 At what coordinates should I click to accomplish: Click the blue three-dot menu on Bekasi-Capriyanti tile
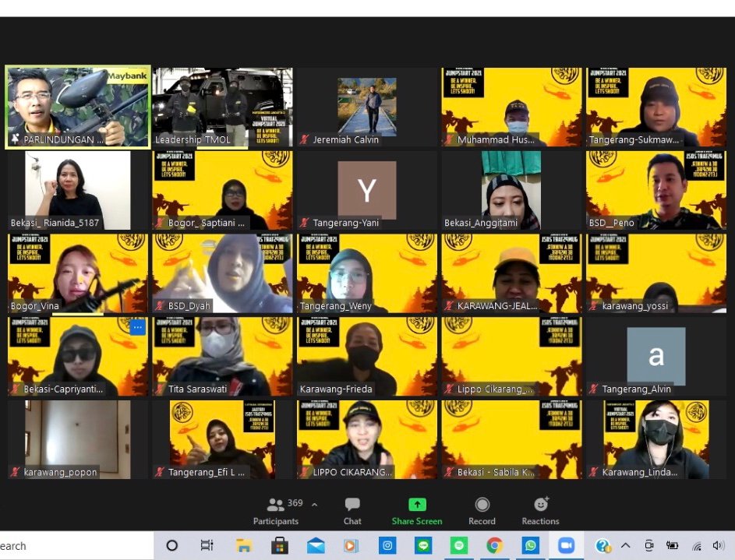(x=137, y=327)
